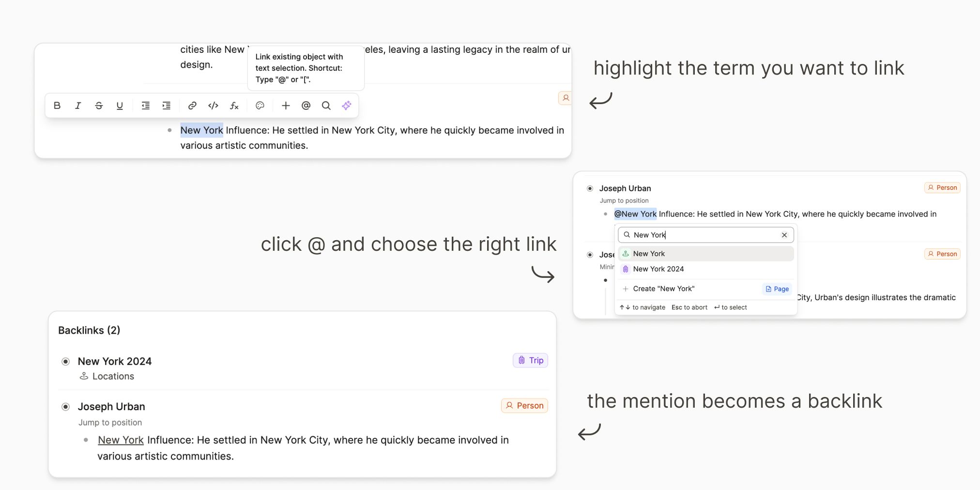
Task: Select the radio button next to New York 2024
Action: tap(65, 361)
